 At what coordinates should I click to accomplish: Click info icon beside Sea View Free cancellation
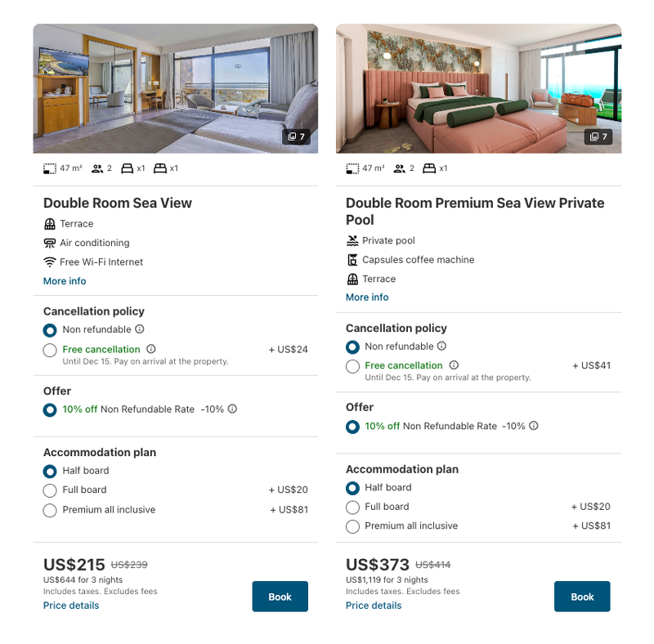coord(151,349)
